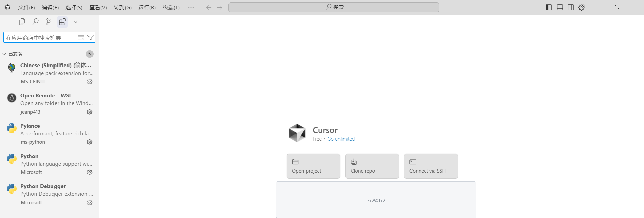Clear extension search results icon

(81, 37)
